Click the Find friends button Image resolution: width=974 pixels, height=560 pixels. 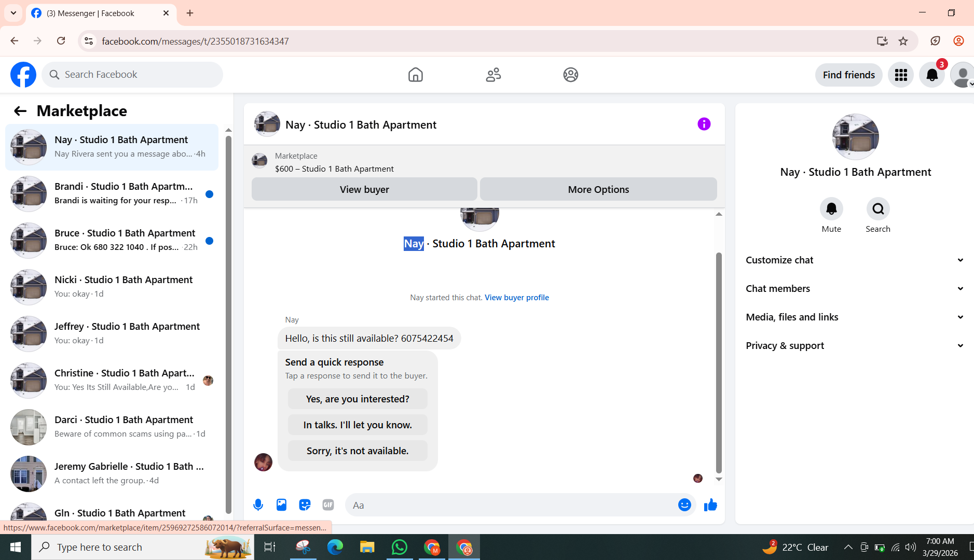849,75
